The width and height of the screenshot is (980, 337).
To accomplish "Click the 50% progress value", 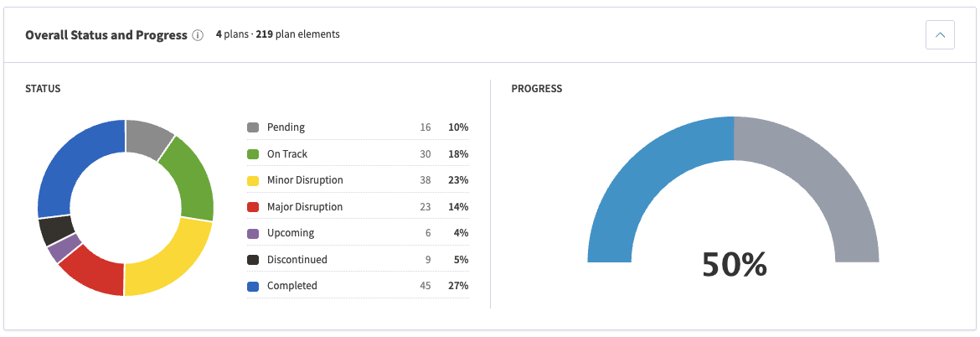I will [734, 264].
